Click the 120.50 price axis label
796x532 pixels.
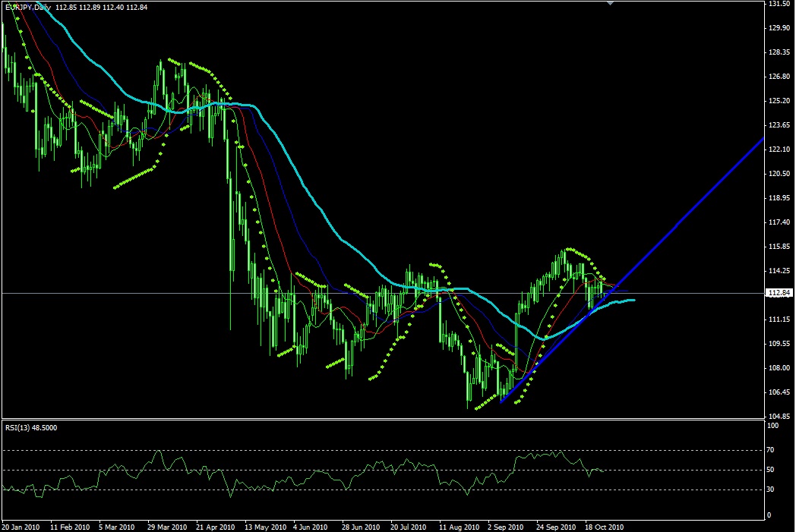point(779,174)
